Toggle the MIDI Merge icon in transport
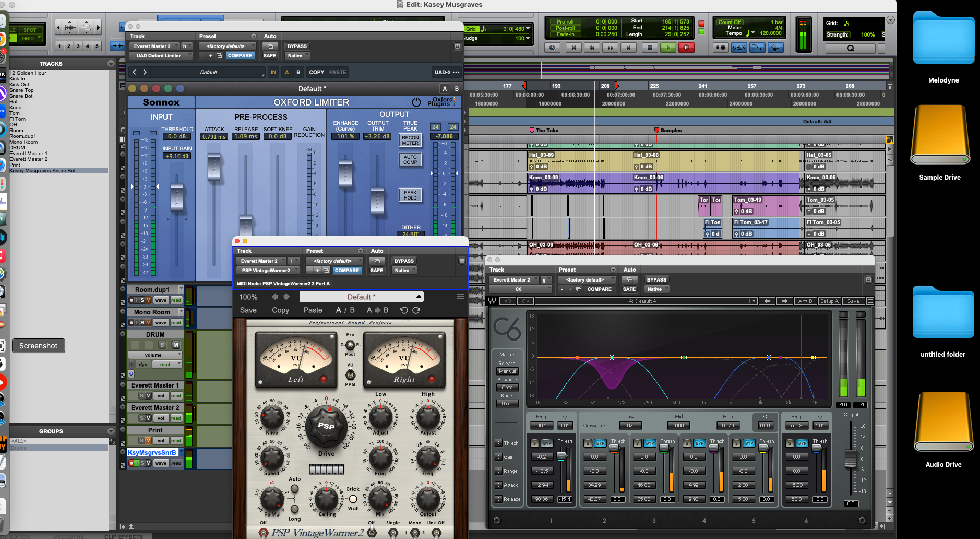The image size is (980, 539). 757,48
